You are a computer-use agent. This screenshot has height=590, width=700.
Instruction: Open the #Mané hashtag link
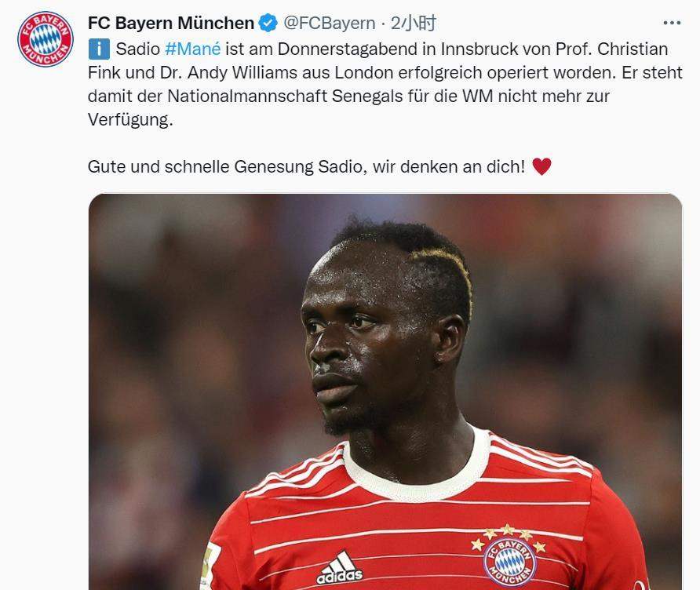point(192,49)
